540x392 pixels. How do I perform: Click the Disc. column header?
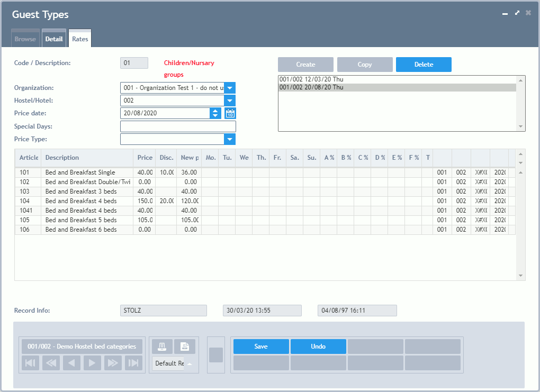coord(166,158)
